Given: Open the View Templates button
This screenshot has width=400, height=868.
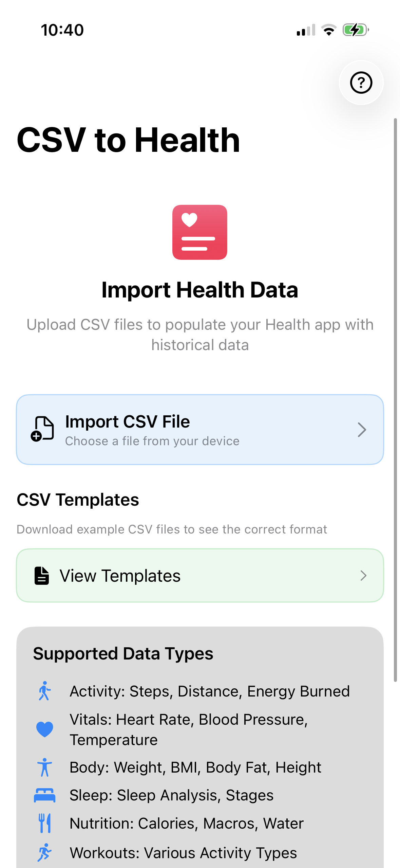Looking at the screenshot, I should coord(200,576).
